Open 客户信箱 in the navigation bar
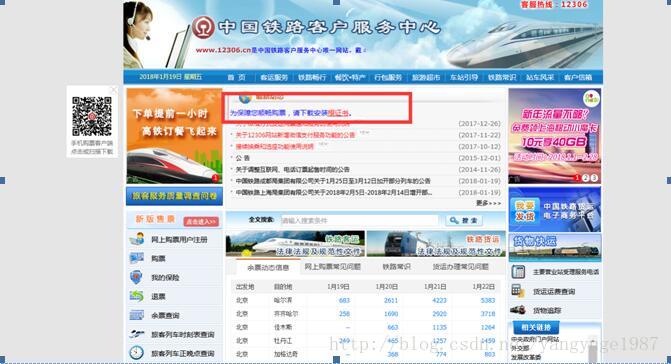This screenshot has width=671, height=364. pyautogui.click(x=578, y=77)
